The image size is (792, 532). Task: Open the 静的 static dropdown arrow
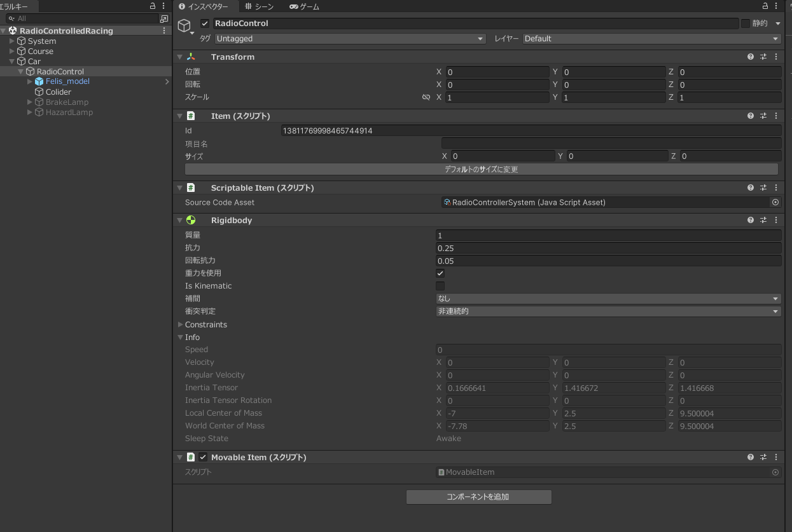(x=778, y=24)
